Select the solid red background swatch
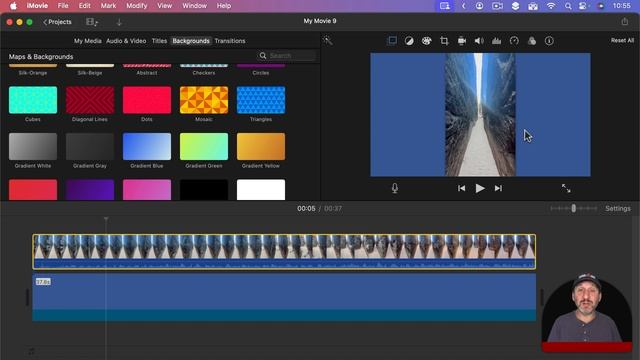The image size is (640, 360). click(33, 190)
